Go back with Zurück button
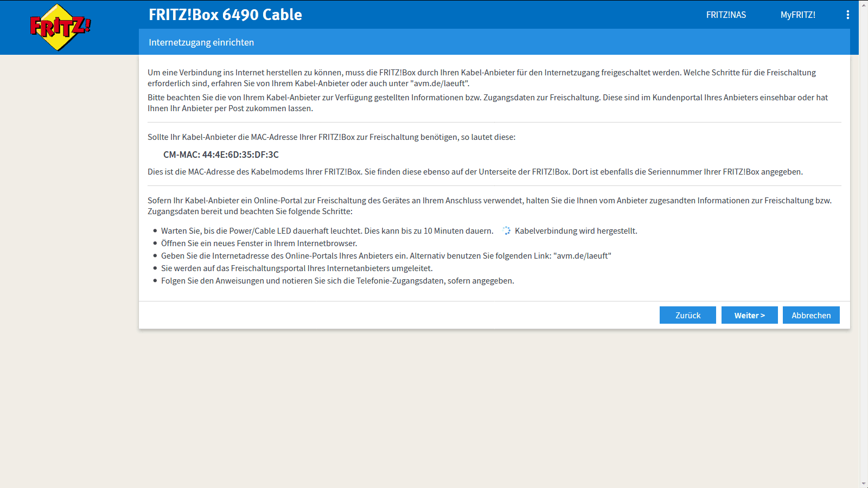Viewport: 868px width, 488px height. point(688,315)
